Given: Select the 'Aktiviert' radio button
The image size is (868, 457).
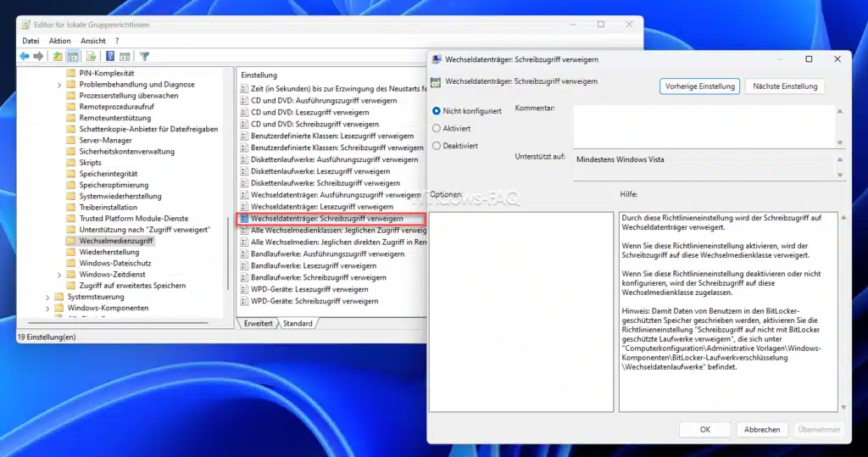Looking at the screenshot, I should pyautogui.click(x=437, y=128).
